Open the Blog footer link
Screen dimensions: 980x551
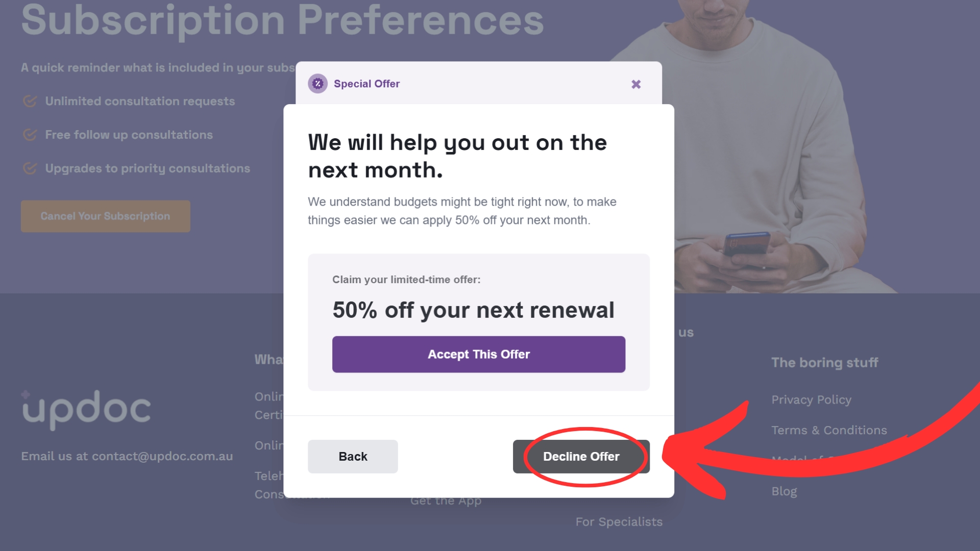[784, 491]
